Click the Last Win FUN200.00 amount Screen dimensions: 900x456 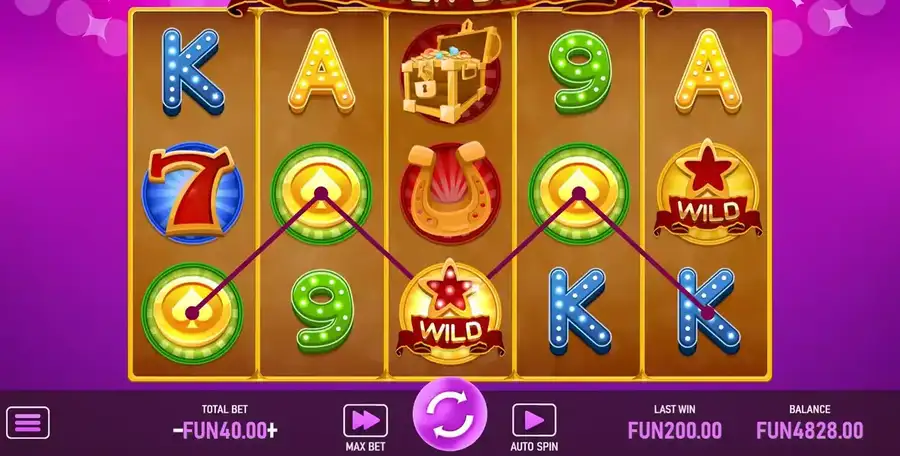pos(675,430)
